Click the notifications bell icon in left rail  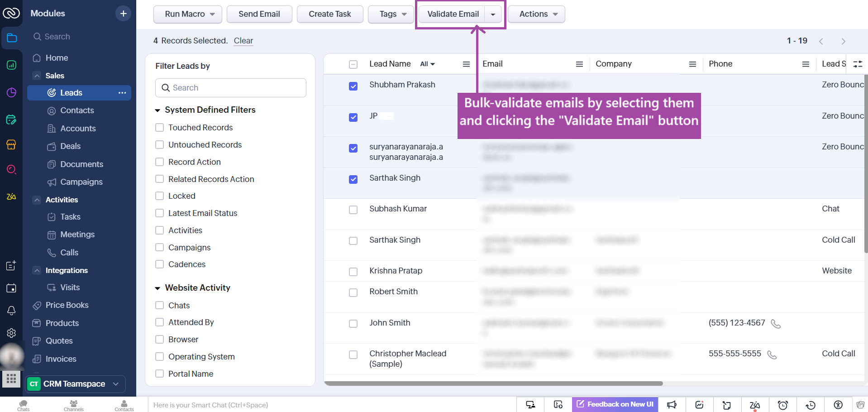coord(11,311)
